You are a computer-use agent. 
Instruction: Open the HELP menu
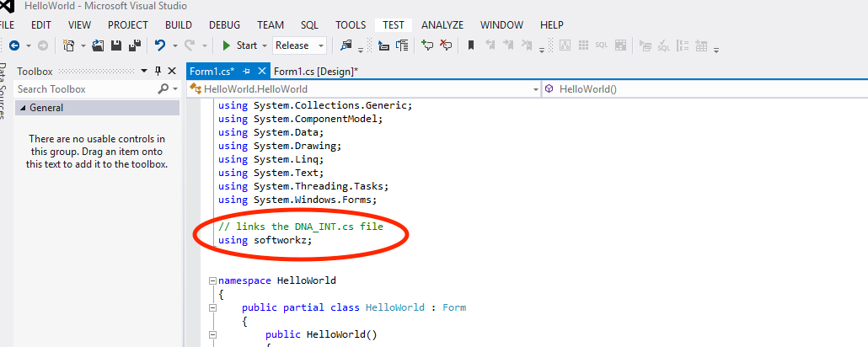tap(551, 25)
